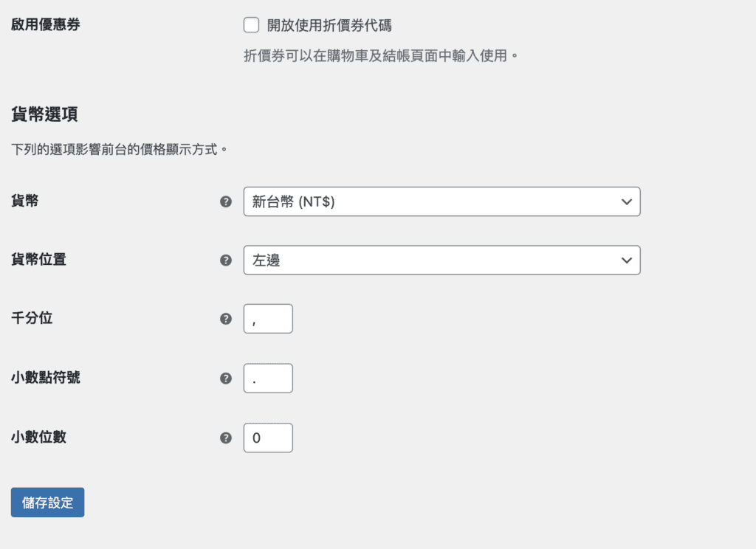This screenshot has height=549, width=756.
Task: Click the 小數點符號 help icon
Action: pyautogui.click(x=225, y=377)
